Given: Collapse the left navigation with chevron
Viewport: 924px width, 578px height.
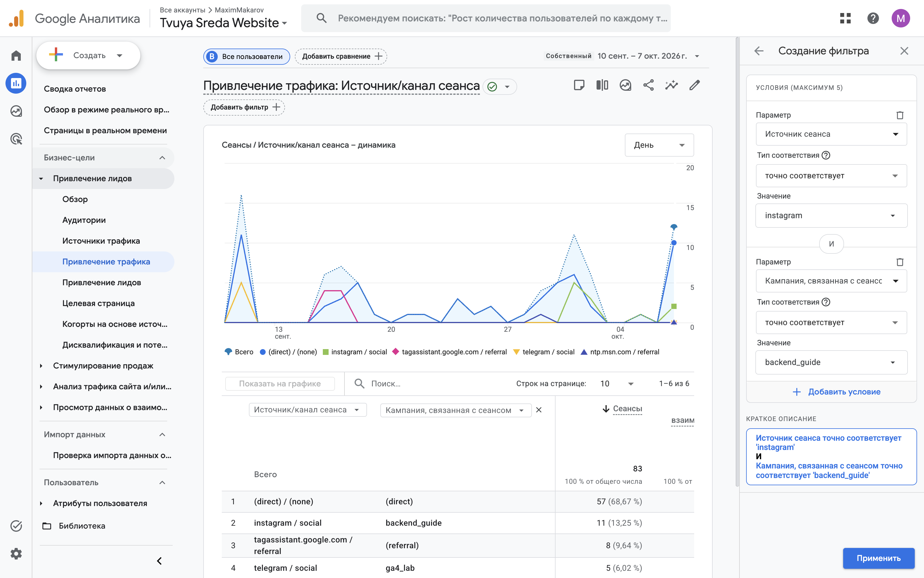Looking at the screenshot, I should point(160,561).
